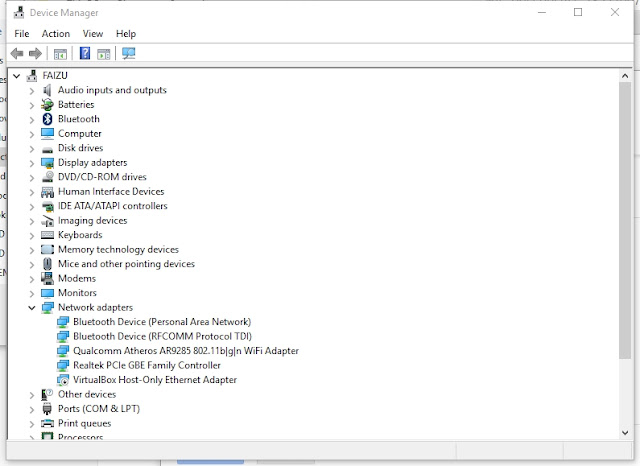Viewport: 640px width, 466px height.
Task: Click the Back arrow toolbar icon
Action: point(17,53)
